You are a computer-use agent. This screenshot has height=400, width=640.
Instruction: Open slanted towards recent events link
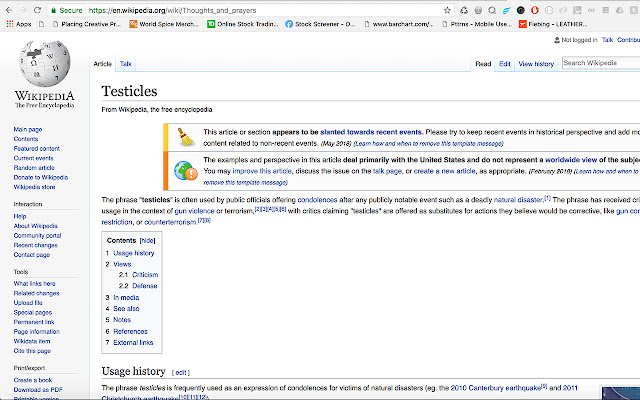(371, 132)
